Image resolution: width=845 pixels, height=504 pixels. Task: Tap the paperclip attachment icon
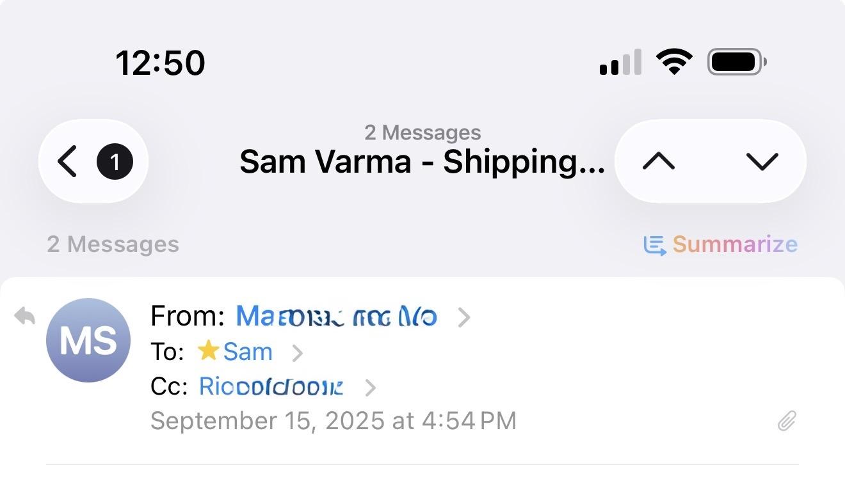787,421
